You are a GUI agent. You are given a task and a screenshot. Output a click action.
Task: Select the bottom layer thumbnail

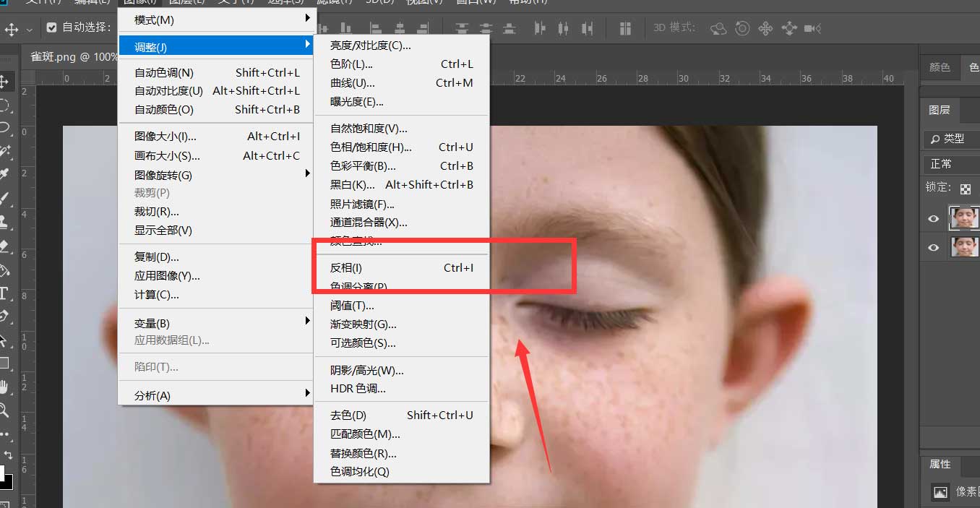pos(963,248)
